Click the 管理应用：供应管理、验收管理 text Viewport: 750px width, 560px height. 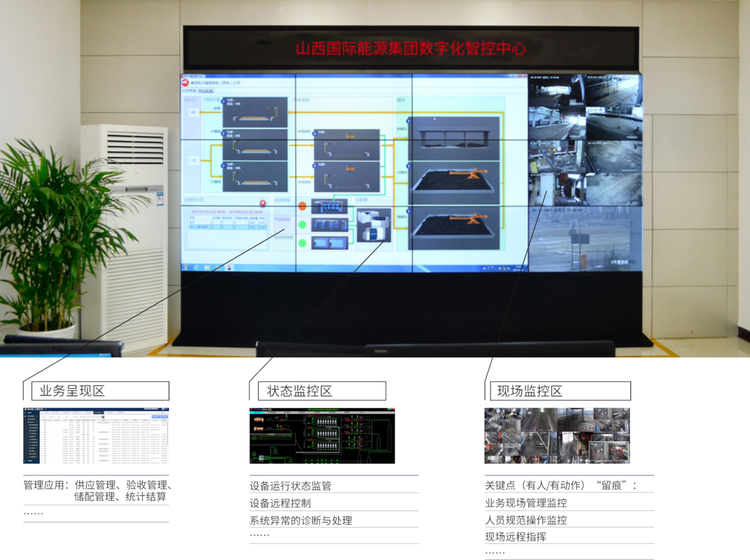click(x=98, y=485)
